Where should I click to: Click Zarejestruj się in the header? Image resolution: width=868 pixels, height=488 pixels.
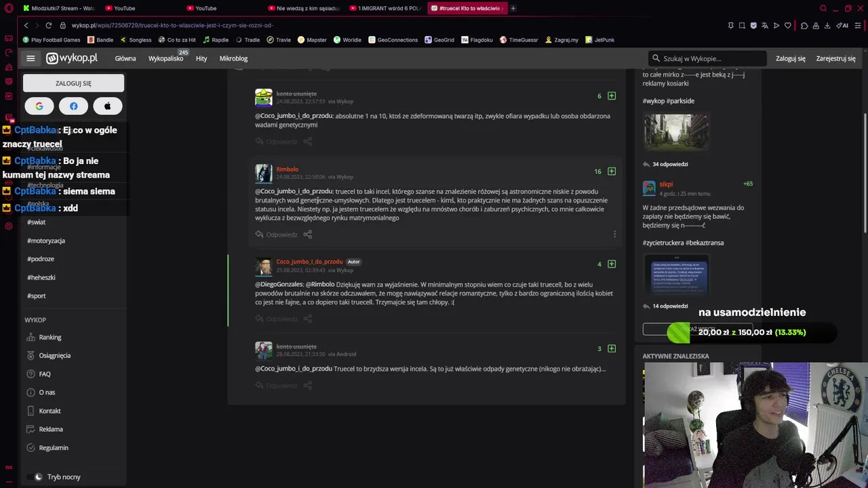[x=835, y=58]
